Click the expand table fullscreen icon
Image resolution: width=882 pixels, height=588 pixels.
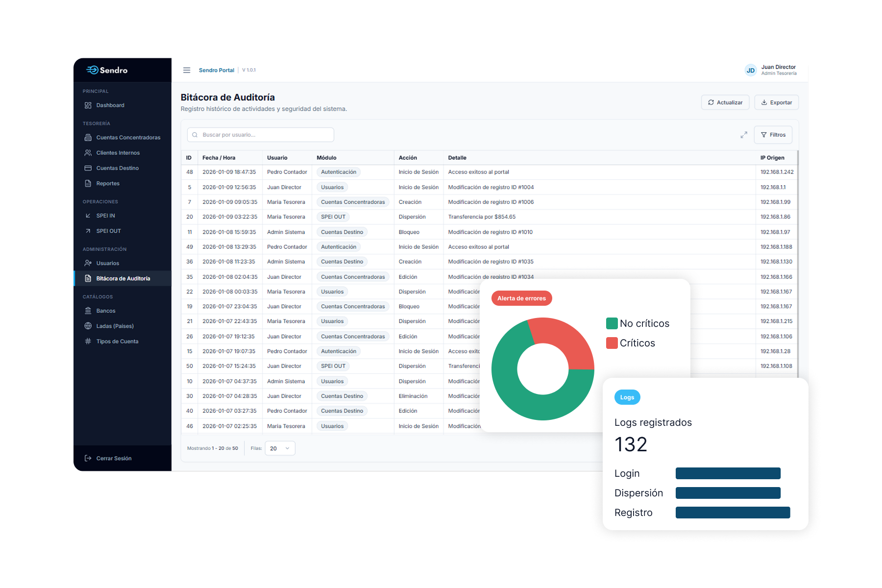click(743, 135)
